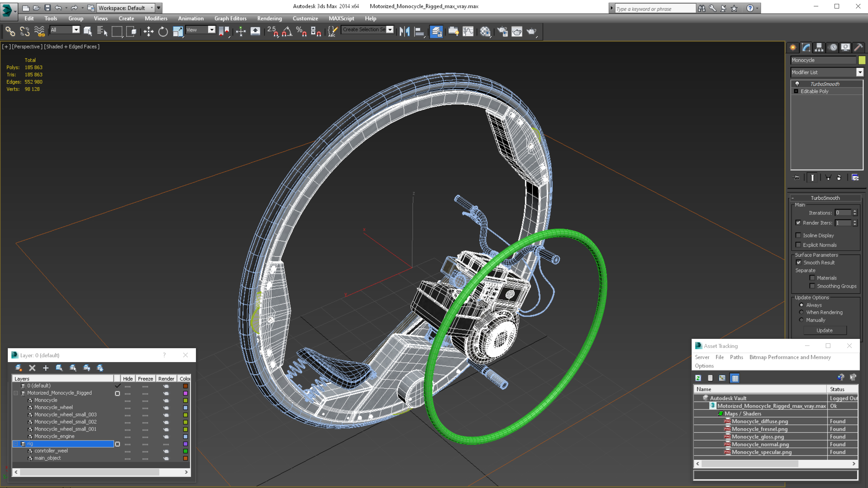Switch Asset Tracking to table view icon
Screen dimensions: 868x488
[x=735, y=378]
